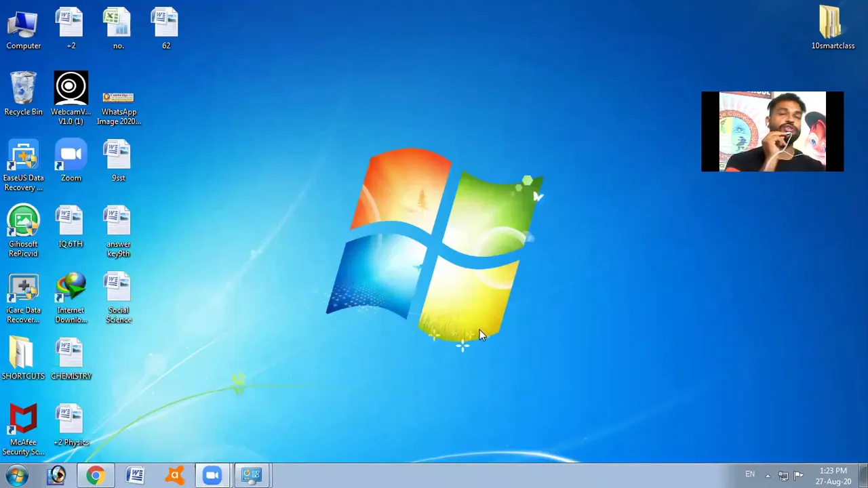The width and height of the screenshot is (868, 488).
Task: Click the webcam video overlay window
Action: 772,131
